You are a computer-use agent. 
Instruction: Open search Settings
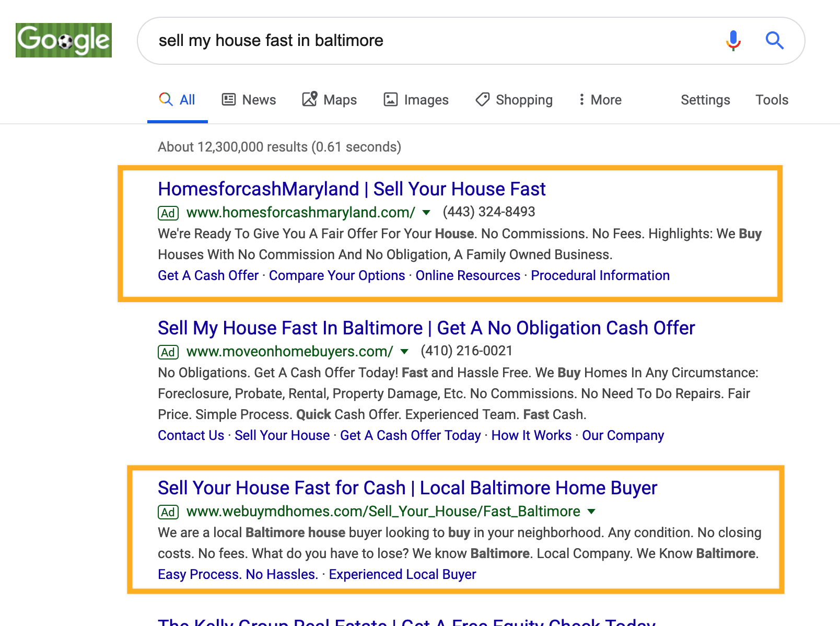(705, 100)
